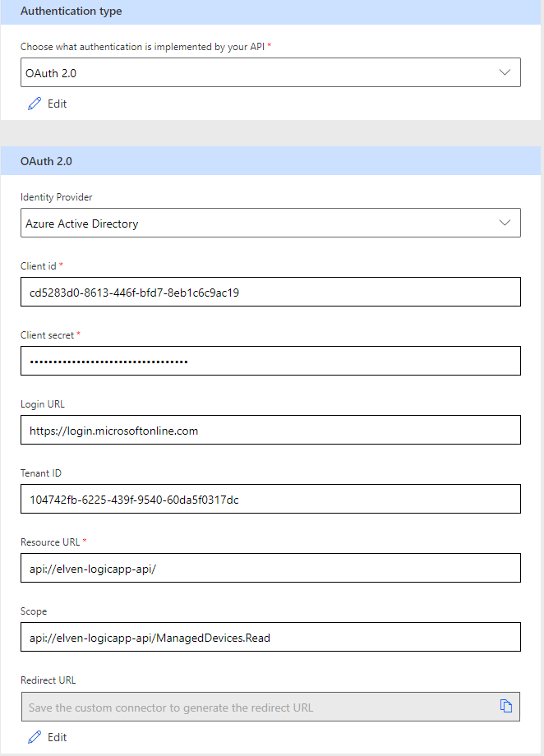
Task: Click the 'Client id' label
Action: (x=38, y=266)
